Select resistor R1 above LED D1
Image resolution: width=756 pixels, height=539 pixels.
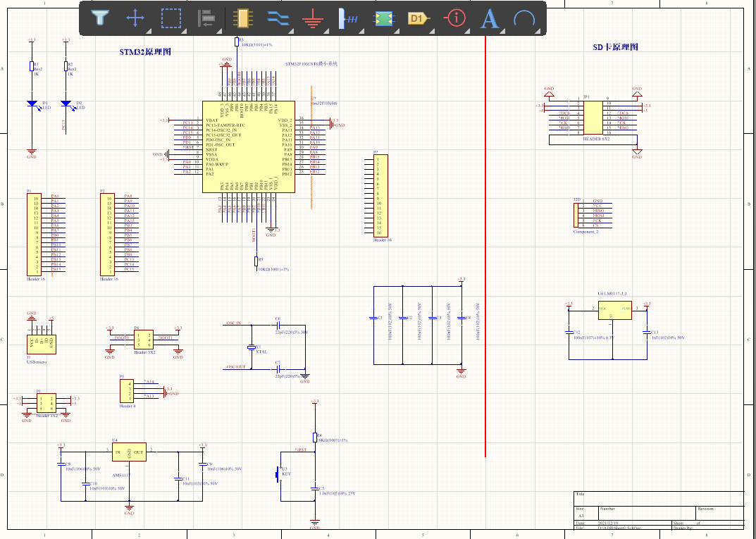(32, 66)
